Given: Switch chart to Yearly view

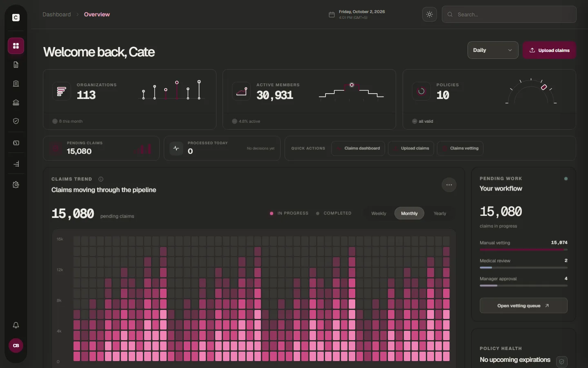Looking at the screenshot, I should click(440, 213).
